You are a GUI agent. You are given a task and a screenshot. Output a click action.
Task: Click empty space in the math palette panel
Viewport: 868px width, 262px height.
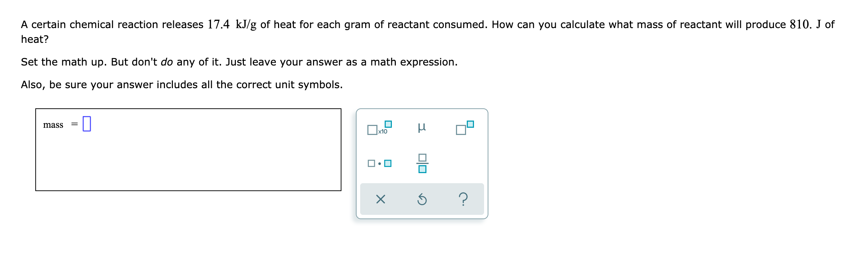465,163
